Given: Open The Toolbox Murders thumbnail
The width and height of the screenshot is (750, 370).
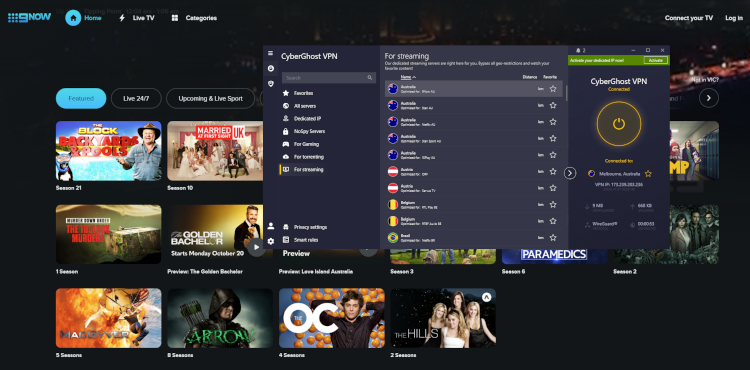Looking at the screenshot, I should click(x=109, y=234).
